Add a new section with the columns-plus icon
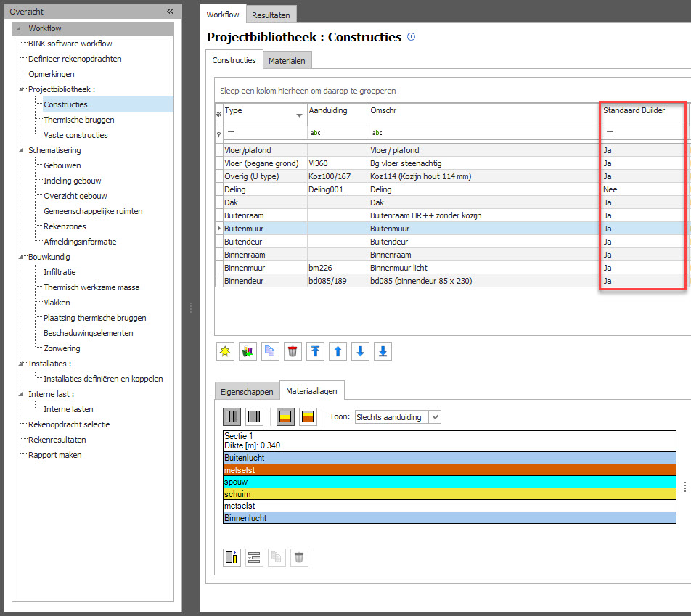Image resolution: width=691 pixels, height=616 pixels. 232,557
